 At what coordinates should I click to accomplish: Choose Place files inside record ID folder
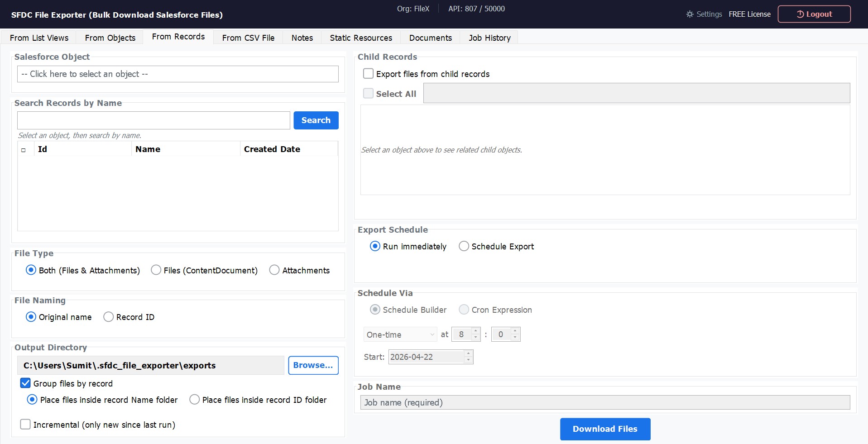(195, 400)
